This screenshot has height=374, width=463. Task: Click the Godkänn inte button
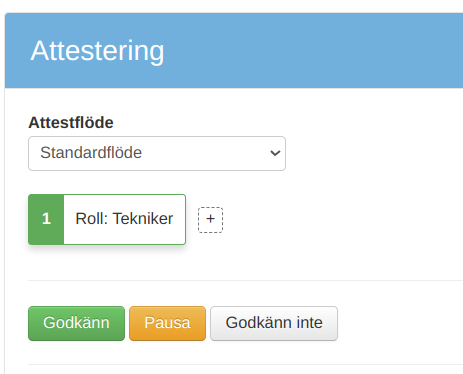pos(274,323)
